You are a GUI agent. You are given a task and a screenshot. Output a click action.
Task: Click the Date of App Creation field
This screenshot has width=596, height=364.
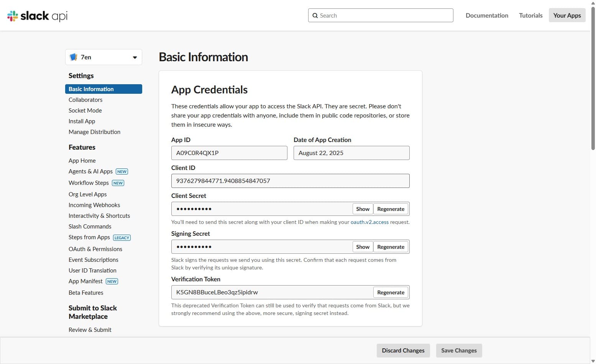(x=351, y=153)
